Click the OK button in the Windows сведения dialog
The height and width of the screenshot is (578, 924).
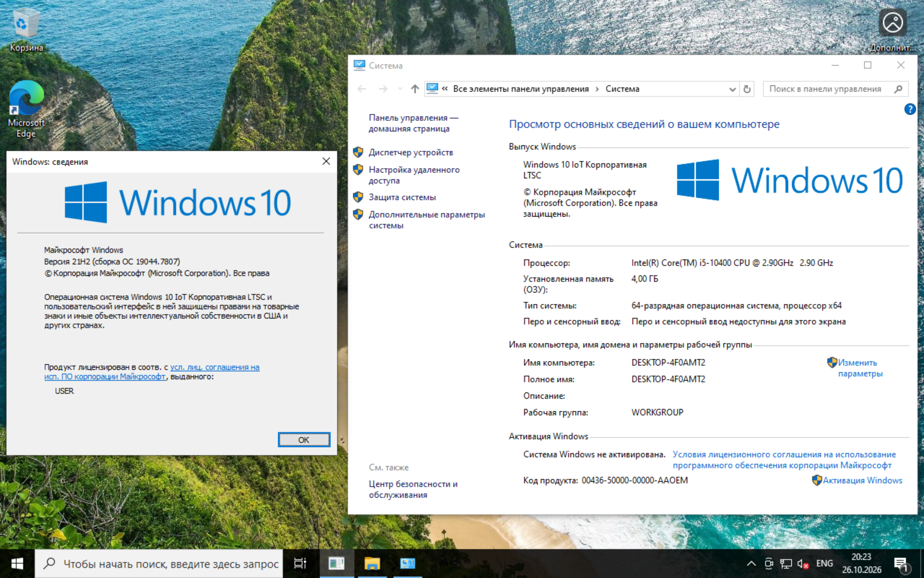click(x=304, y=440)
